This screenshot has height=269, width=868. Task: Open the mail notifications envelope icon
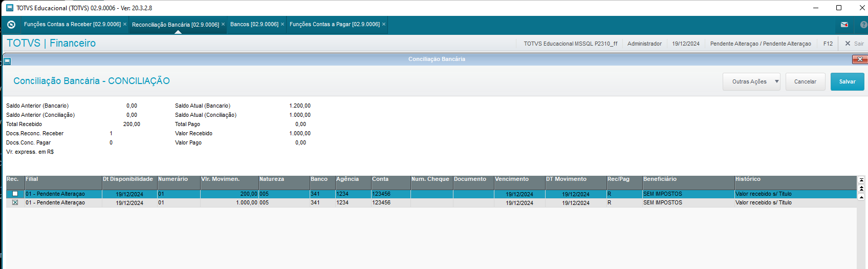click(844, 25)
